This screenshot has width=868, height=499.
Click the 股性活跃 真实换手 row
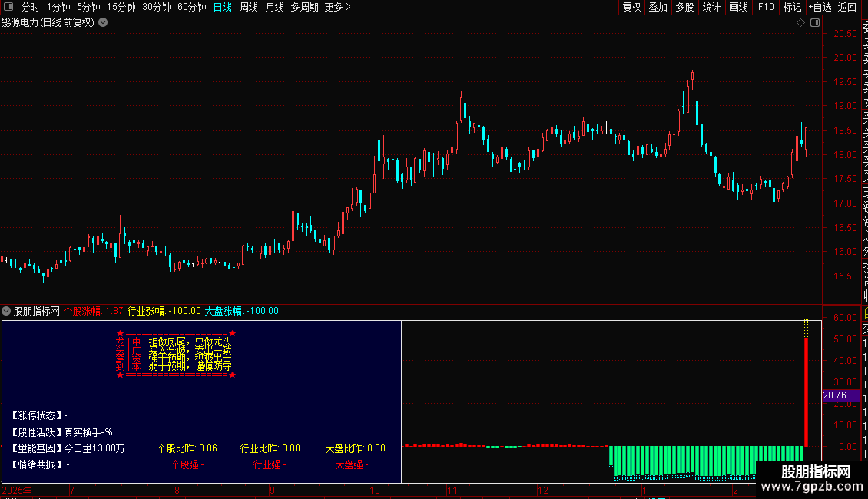[61, 432]
